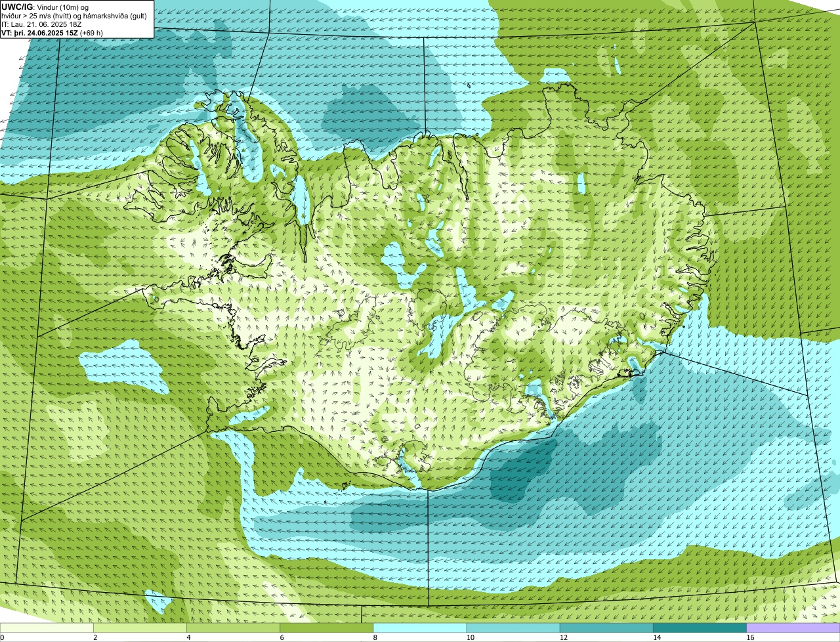
Task: Select the dark teal 14–16 m/s legend swatch
Action: [x=700, y=628]
